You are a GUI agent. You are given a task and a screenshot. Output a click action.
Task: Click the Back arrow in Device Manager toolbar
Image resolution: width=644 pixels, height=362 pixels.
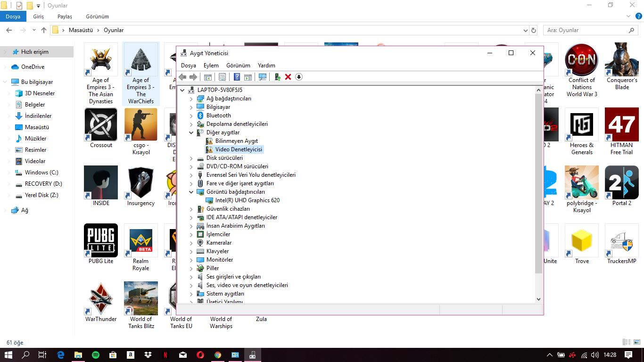[x=182, y=77]
